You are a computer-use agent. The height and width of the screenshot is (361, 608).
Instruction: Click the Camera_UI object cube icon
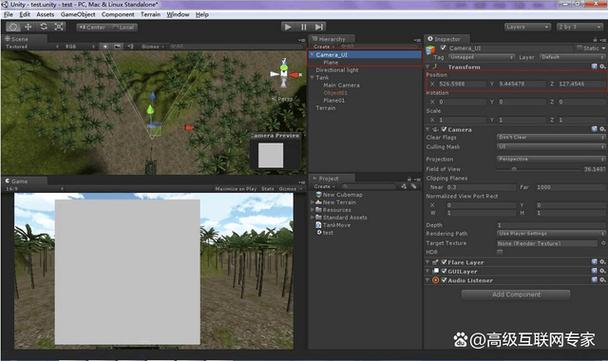tap(430, 50)
